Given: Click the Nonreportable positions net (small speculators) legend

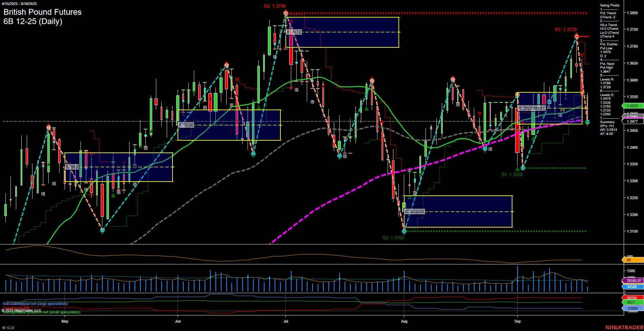Looking at the screenshot, I should pyautogui.click(x=42, y=312).
